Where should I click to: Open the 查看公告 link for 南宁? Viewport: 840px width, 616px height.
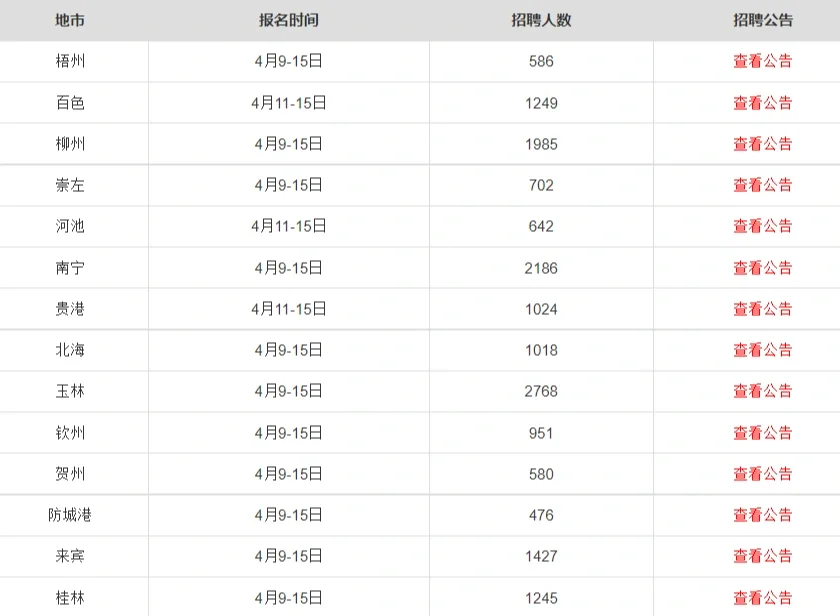762,268
